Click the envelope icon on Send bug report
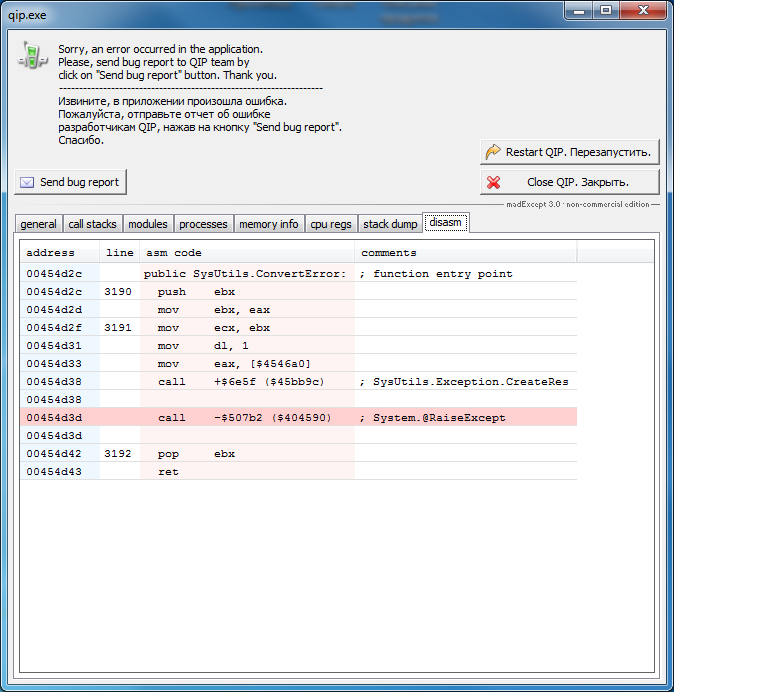Viewport: 768px width, 692px height. (x=27, y=182)
